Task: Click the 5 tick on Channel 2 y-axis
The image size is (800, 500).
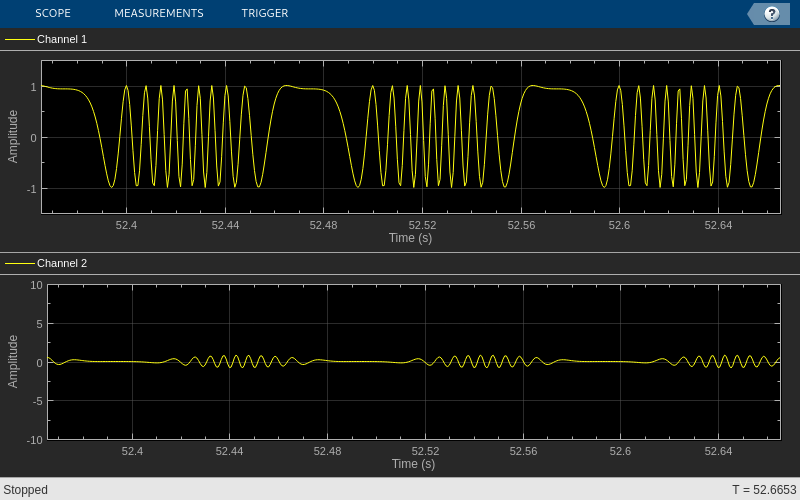Action: 39,324
